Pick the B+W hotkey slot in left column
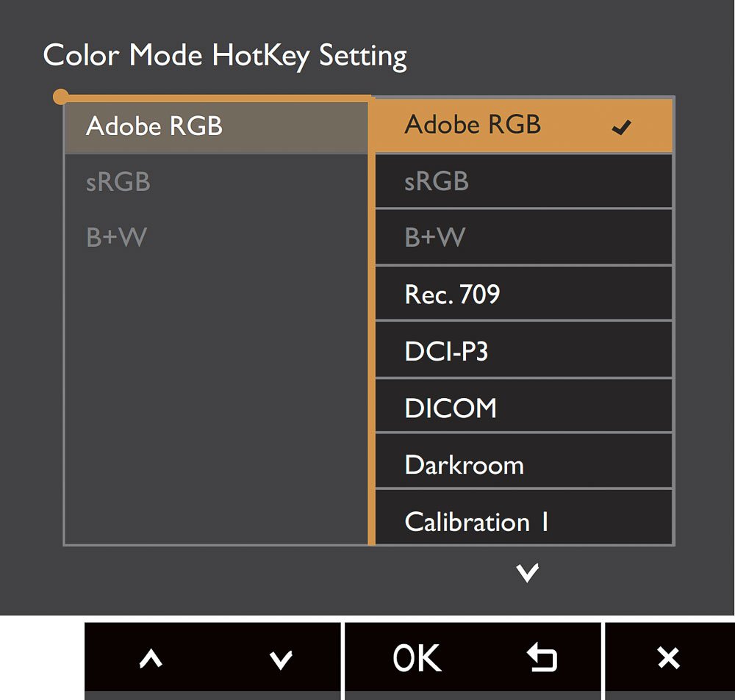This screenshot has height=700, width=735. [116, 237]
